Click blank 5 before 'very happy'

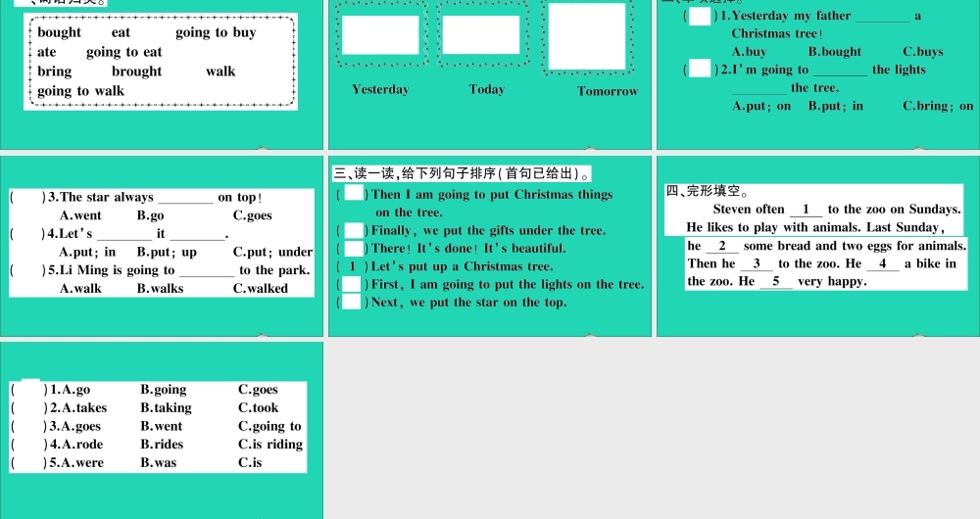tap(776, 282)
